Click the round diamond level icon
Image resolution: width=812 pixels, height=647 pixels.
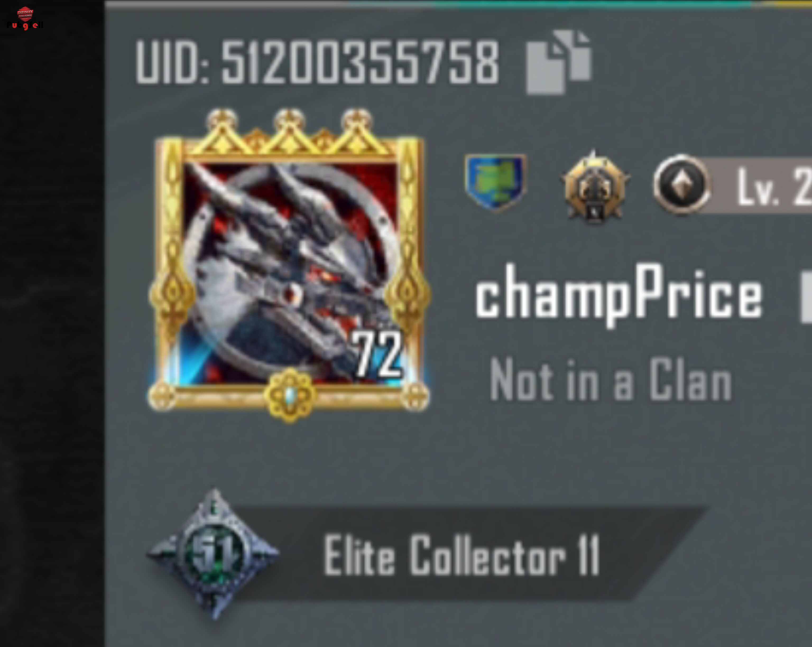point(681,184)
